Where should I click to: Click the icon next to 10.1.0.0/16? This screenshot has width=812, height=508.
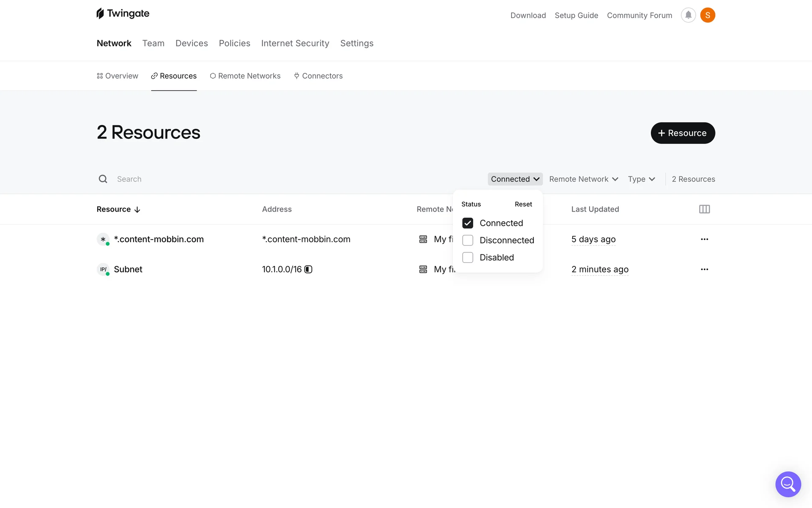(x=308, y=269)
